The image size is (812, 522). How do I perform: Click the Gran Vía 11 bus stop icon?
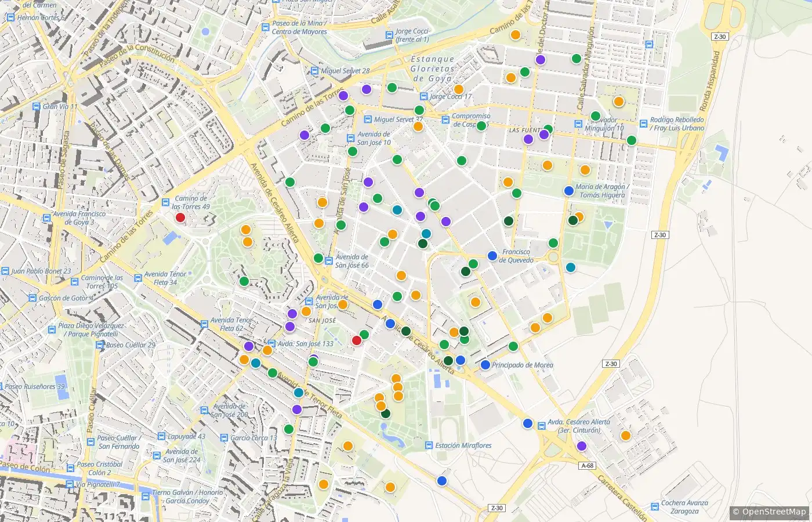36,107
